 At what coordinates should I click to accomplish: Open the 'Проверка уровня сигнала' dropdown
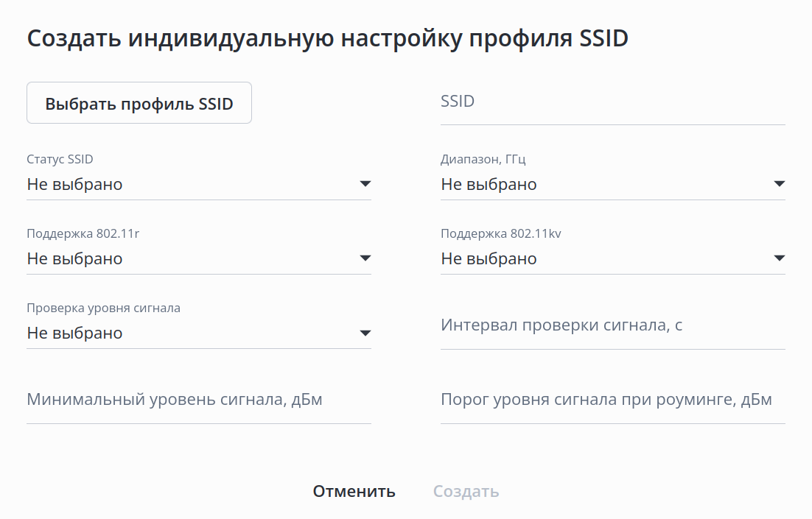(184, 333)
